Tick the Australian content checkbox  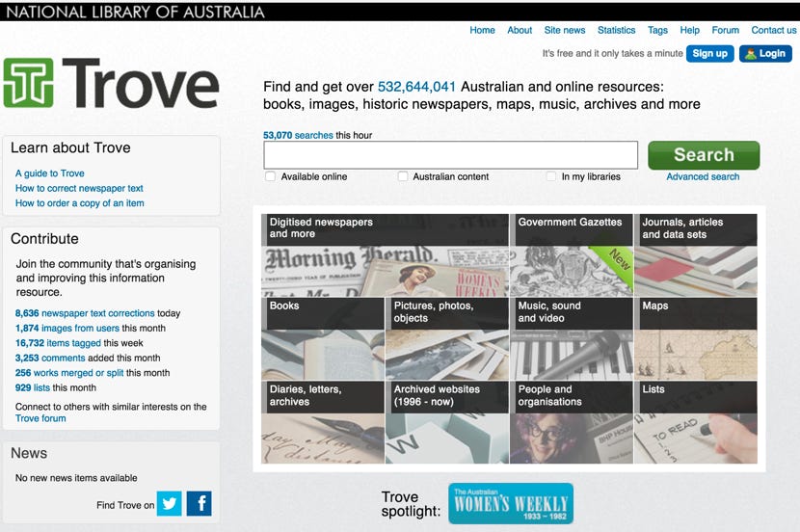pyautogui.click(x=403, y=176)
